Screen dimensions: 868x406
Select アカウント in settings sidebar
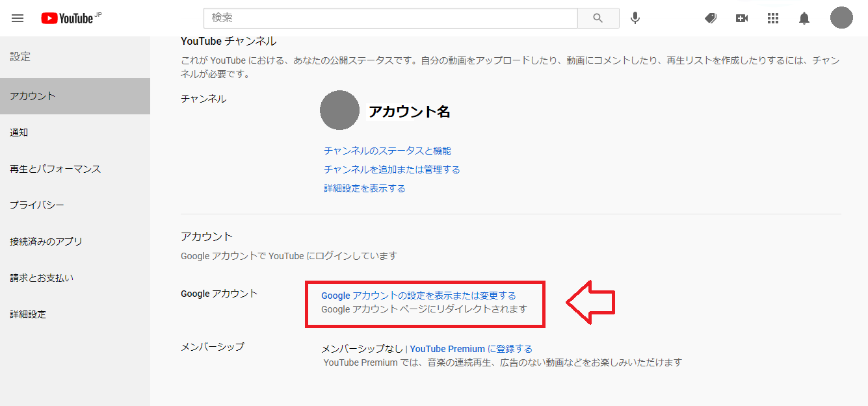(x=75, y=96)
